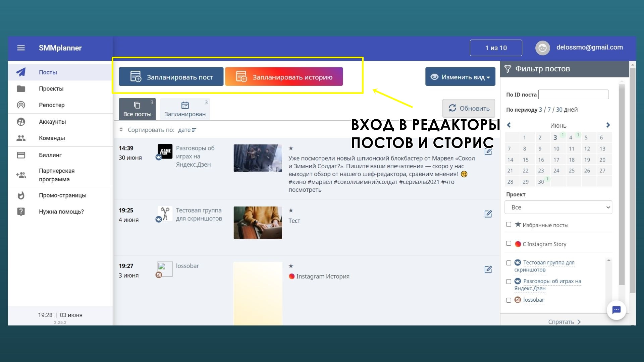
Task: Open the Тест post thumbnail image
Action: (258, 223)
